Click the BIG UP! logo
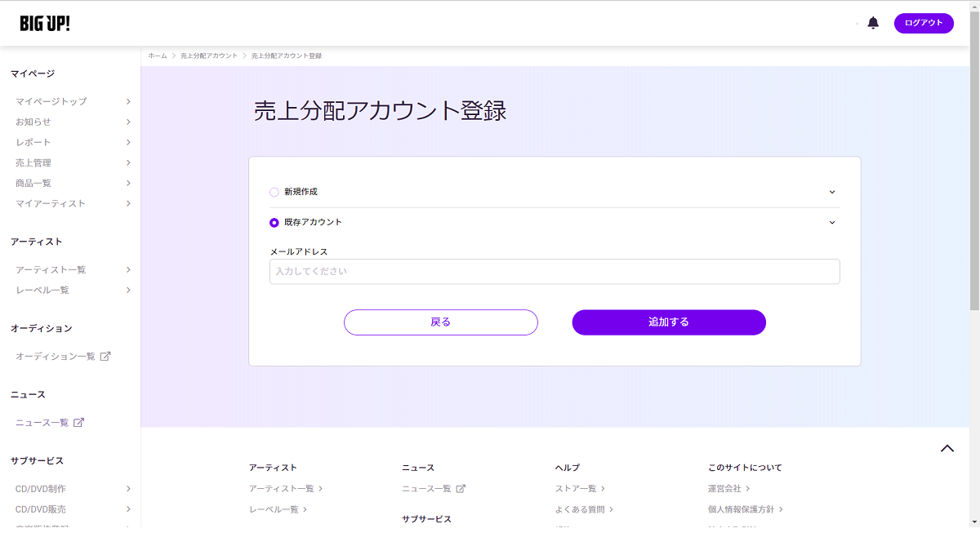Viewport: 980px width, 555px height. click(x=45, y=23)
